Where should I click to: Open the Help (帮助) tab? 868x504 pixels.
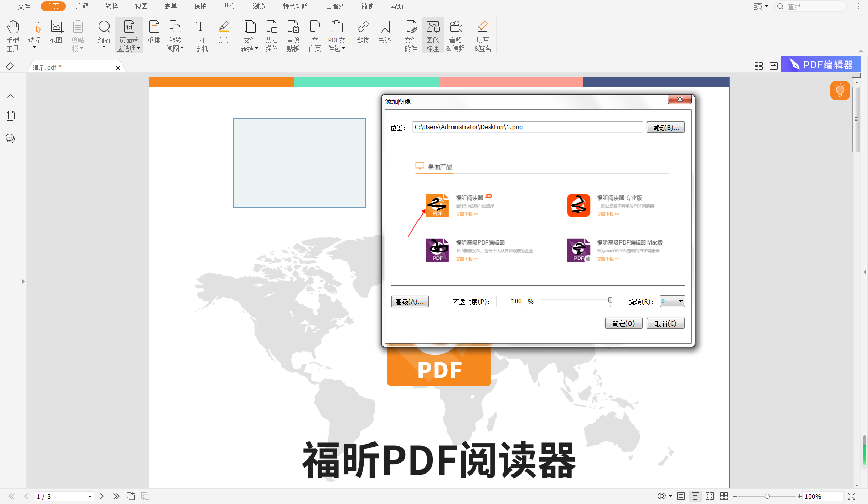click(x=397, y=7)
